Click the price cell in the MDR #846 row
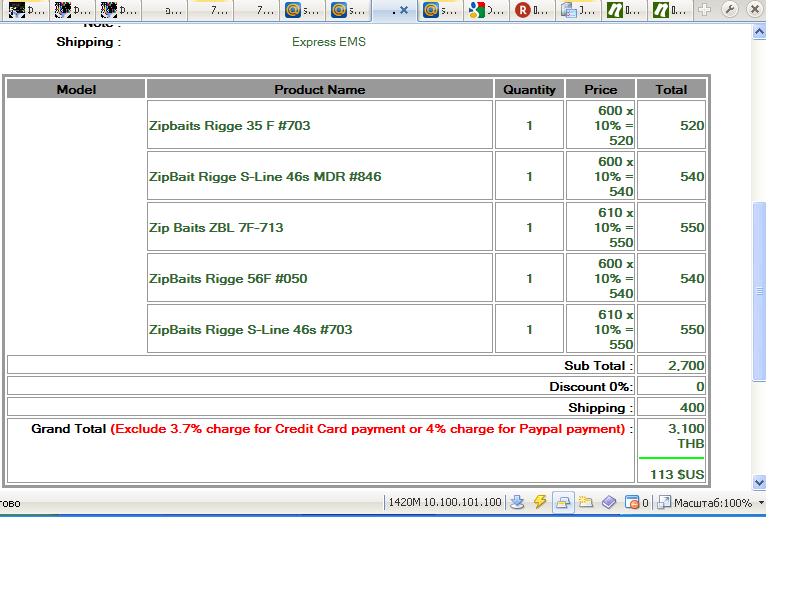Screen dimensions: 800x600 (x=601, y=176)
